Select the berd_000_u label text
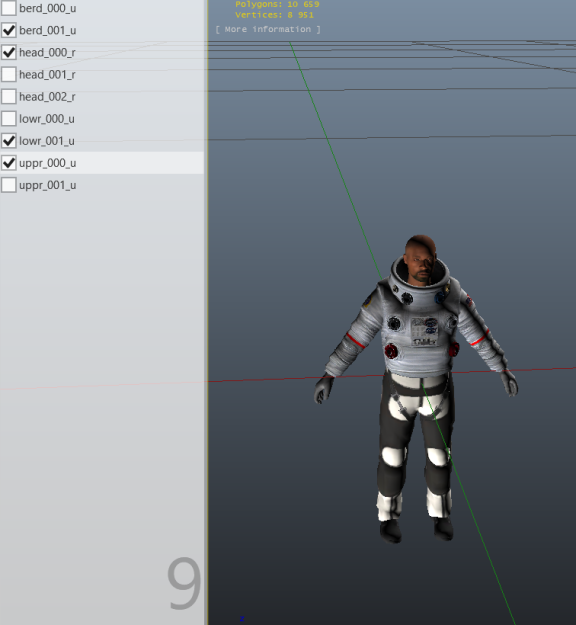Image resolution: width=576 pixels, height=625 pixels. (x=47, y=8)
